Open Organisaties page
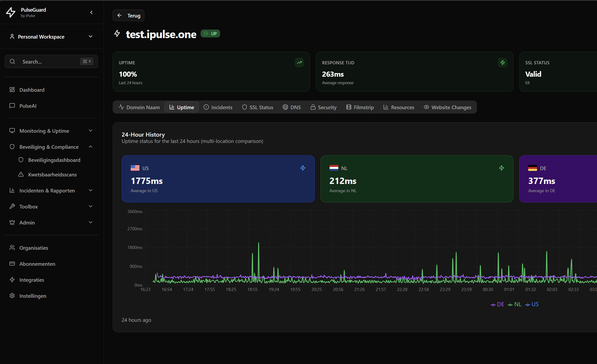 pyautogui.click(x=51, y=248)
